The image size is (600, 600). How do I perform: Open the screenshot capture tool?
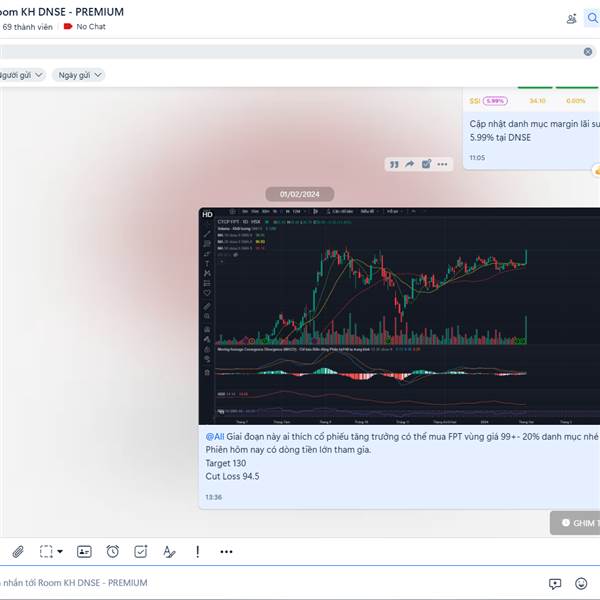(46, 551)
